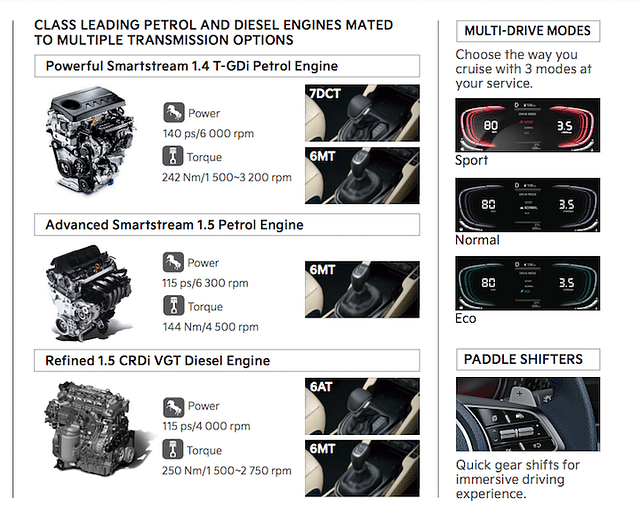Click the horse Power icon for 1.4 T-GDi
This screenshot has height=515, width=640.
[174, 113]
